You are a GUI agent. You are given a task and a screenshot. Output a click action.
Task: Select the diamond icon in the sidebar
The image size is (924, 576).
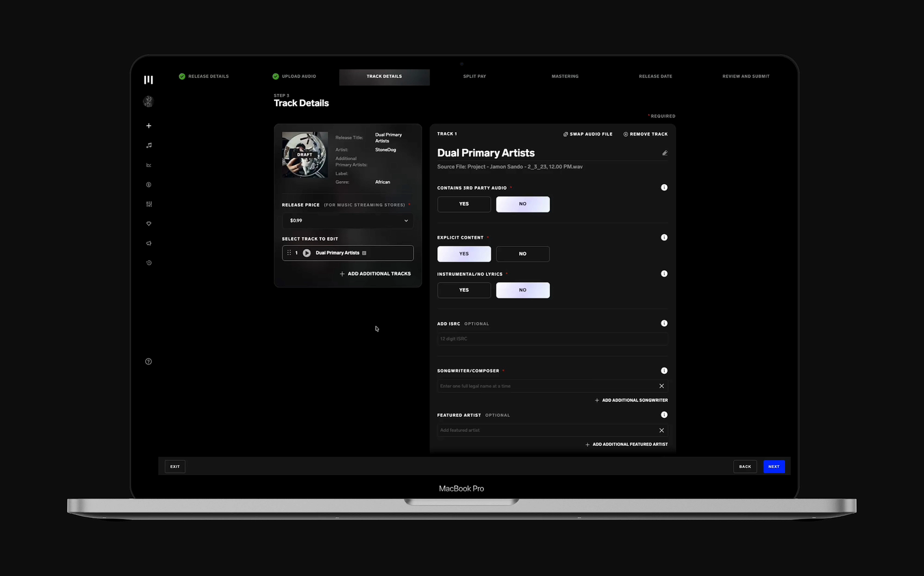[x=149, y=224]
